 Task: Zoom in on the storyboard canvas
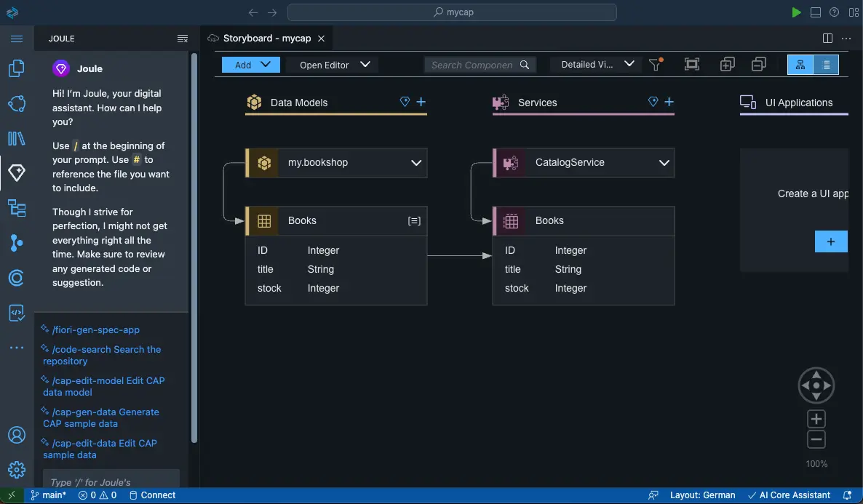(x=816, y=419)
